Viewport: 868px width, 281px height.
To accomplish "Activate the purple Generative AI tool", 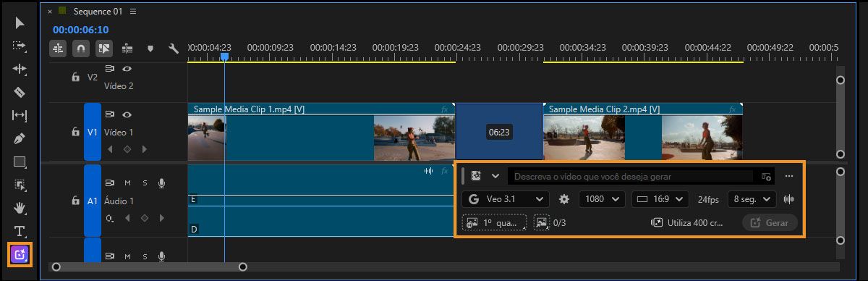I will tap(20, 254).
